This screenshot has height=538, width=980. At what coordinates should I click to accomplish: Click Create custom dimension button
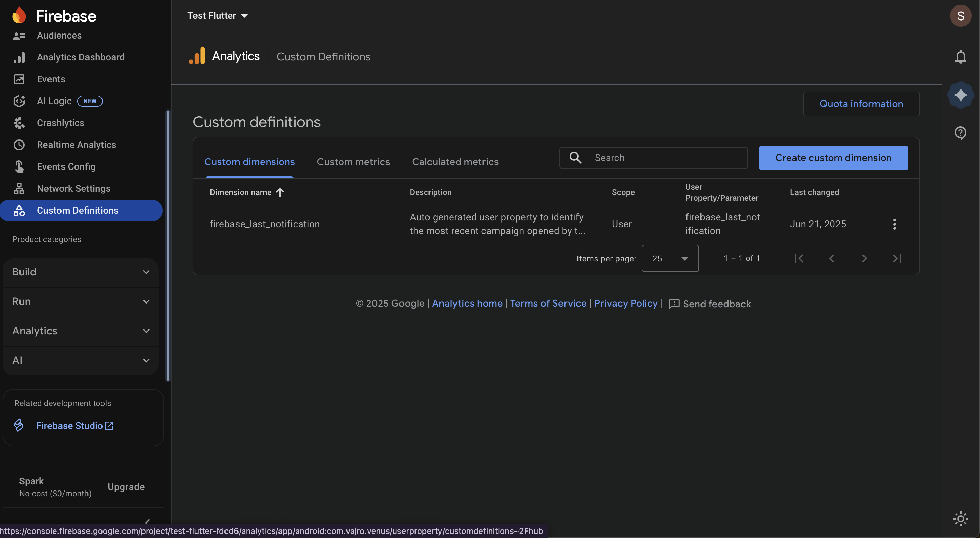(x=833, y=158)
